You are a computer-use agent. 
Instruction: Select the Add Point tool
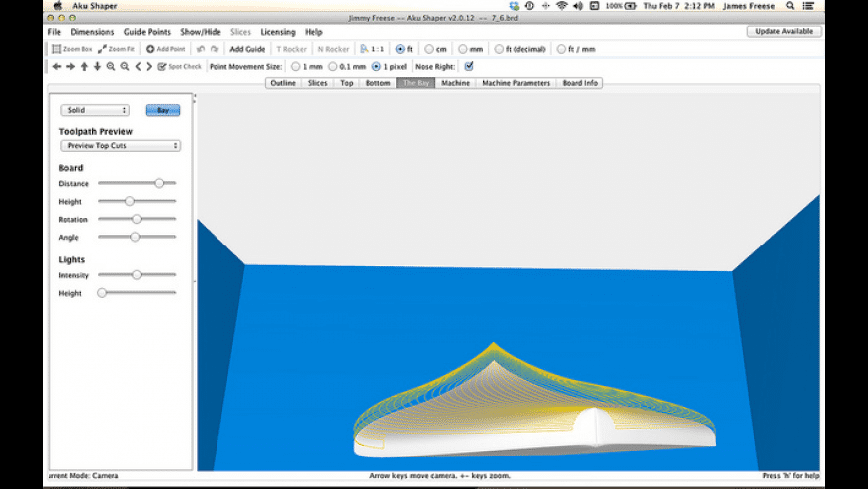pos(165,49)
